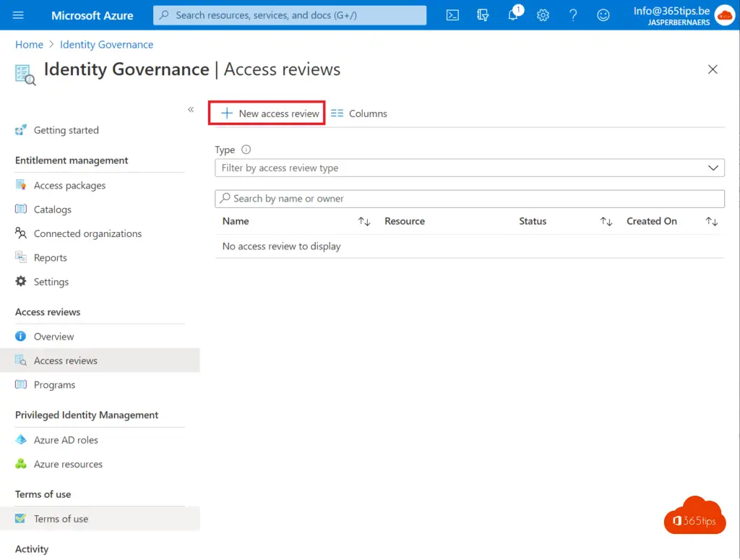Click the Search by name or owner field

pyautogui.click(x=470, y=199)
